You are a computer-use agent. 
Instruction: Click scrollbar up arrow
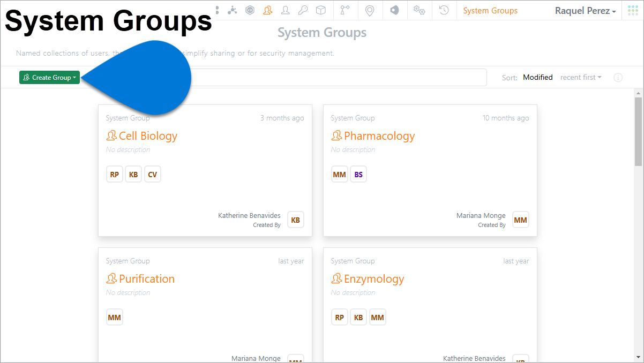[638, 93]
